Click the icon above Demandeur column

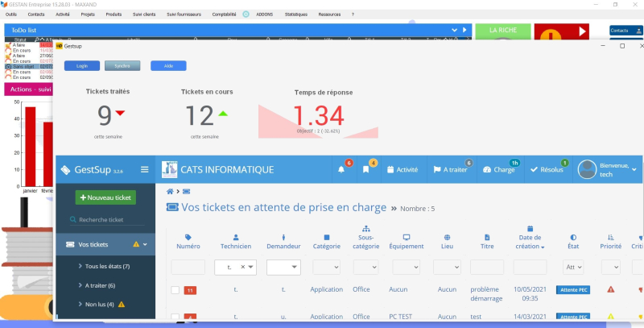point(283,237)
